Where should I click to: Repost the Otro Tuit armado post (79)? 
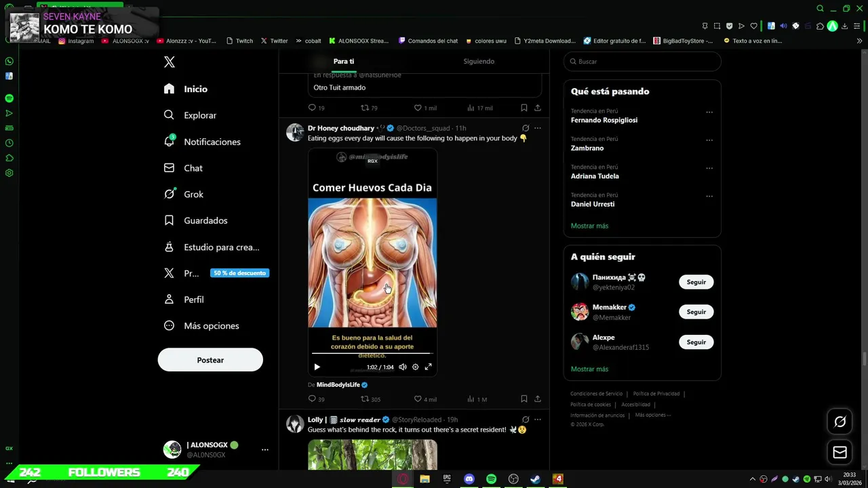tap(369, 108)
